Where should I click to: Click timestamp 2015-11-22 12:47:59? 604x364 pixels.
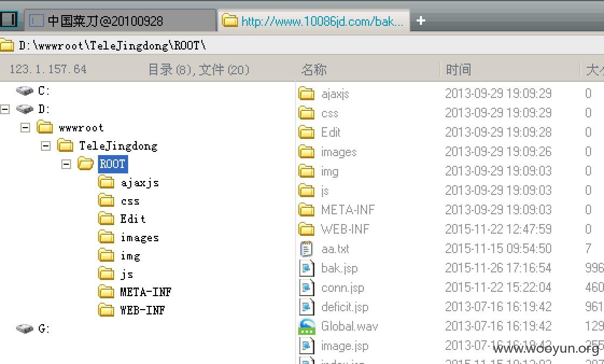pyautogui.click(x=498, y=229)
